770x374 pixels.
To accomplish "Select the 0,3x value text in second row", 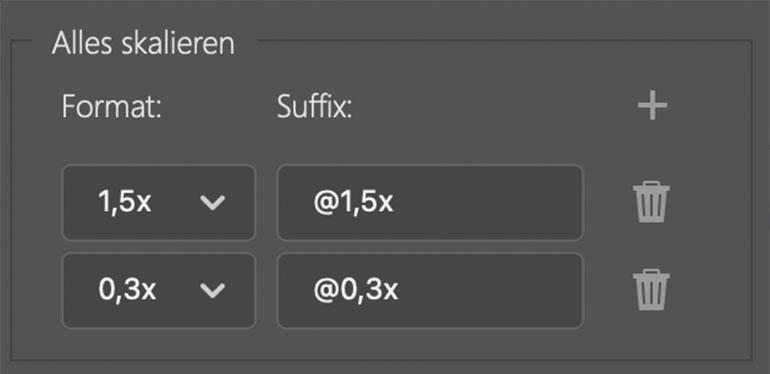I will 127,290.
